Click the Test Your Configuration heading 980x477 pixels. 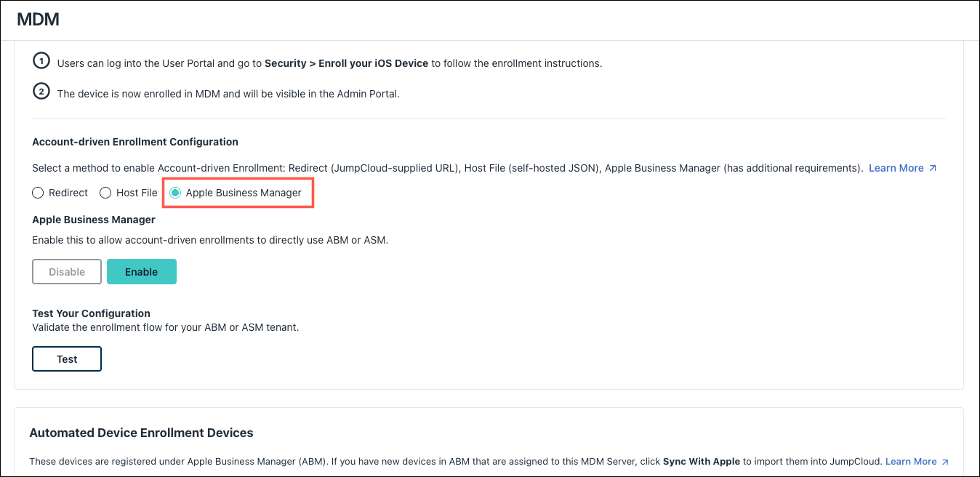pyautogui.click(x=91, y=313)
